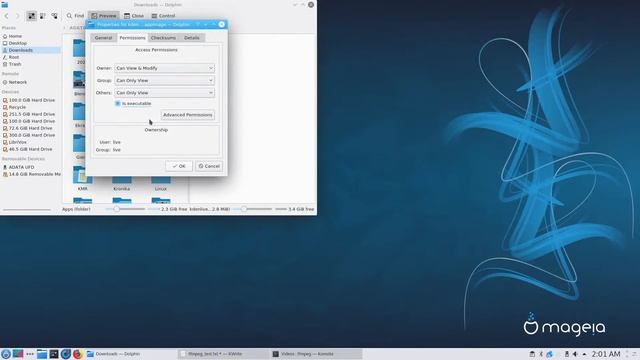Switch to the Checksums tab
This screenshot has height=360, width=640.
click(x=163, y=38)
